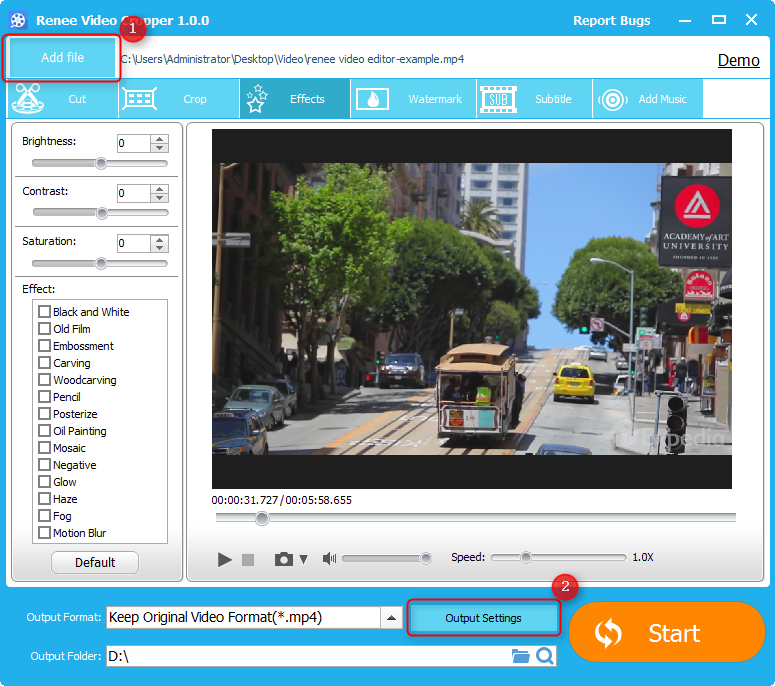Click the Output Folder path field
Screen dimensions: 775x686
pyautogui.click(x=306, y=656)
